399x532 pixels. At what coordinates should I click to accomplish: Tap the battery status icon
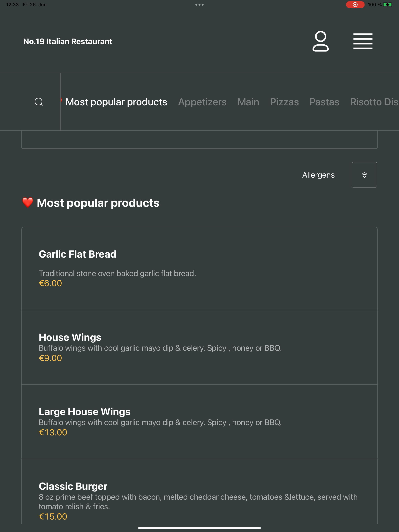click(x=388, y=4)
